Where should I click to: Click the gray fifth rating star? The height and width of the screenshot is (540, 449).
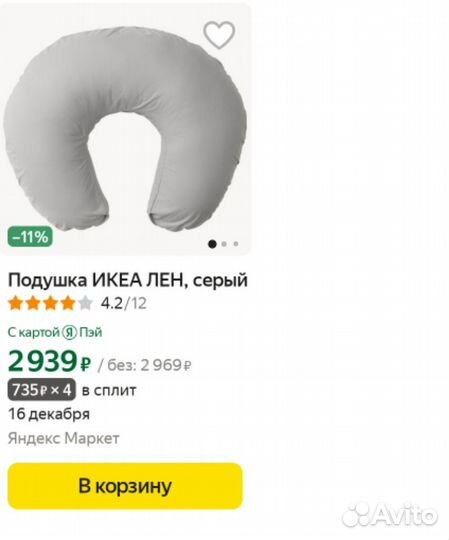85,303
